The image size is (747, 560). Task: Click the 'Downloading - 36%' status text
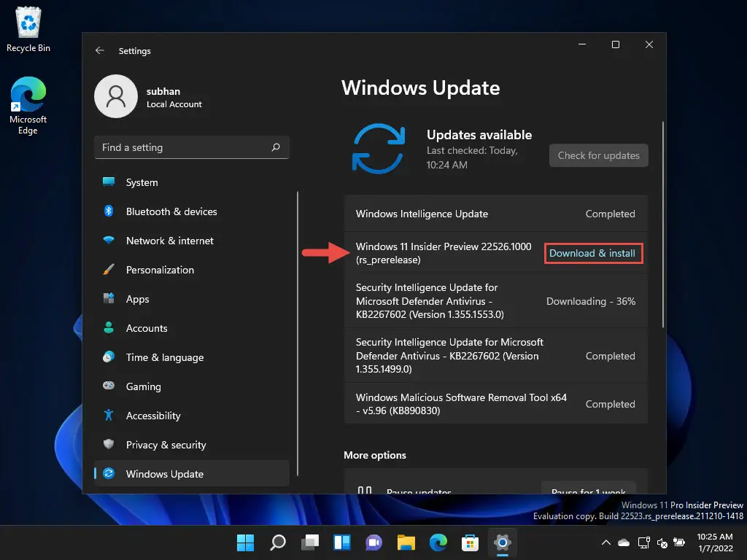point(591,301)
